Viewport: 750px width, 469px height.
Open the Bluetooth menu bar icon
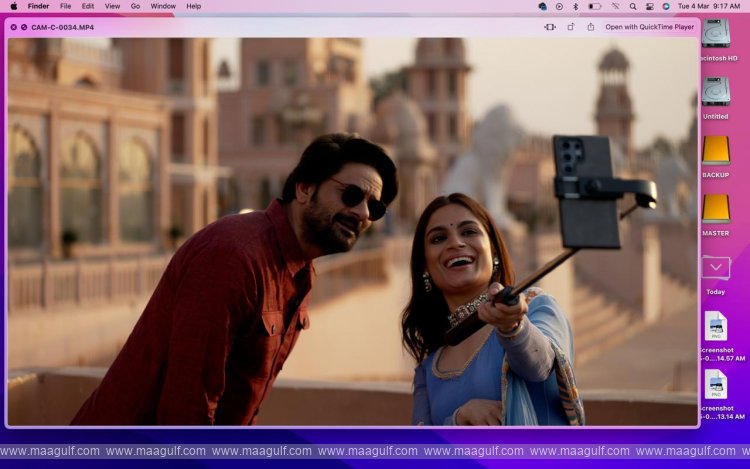click(x=576, y=6)
